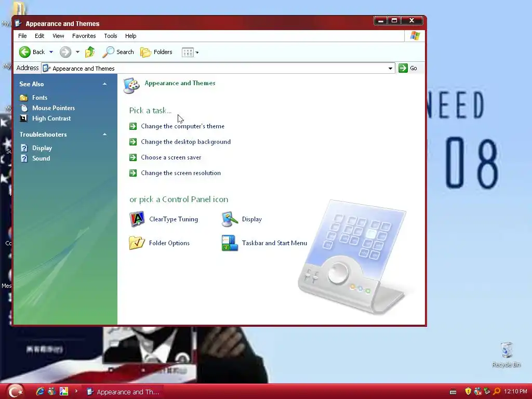The height and width of the screenshot is (399, 532).
Task: Expand the Views dropdown arrow
Action: pos(197,52)
